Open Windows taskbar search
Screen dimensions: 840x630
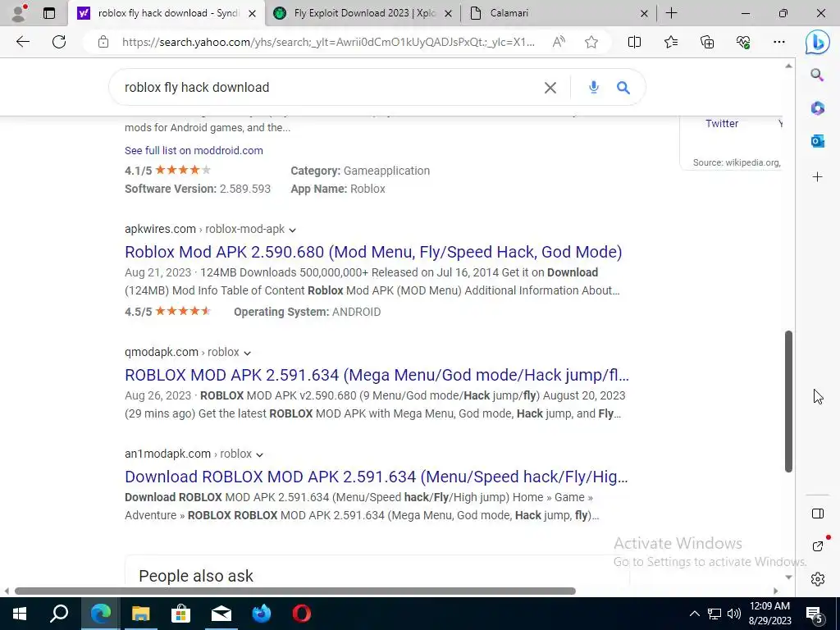(59, 614)
